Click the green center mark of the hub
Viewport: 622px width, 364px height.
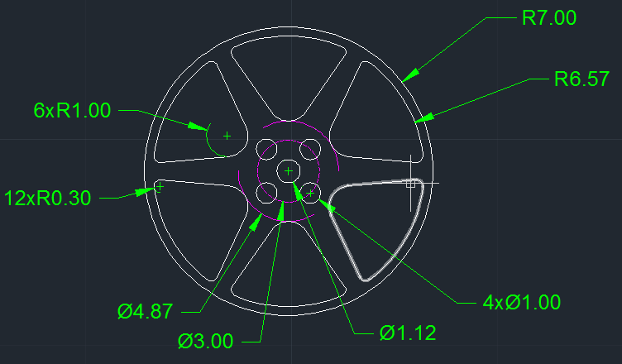[x=288, y=171]
